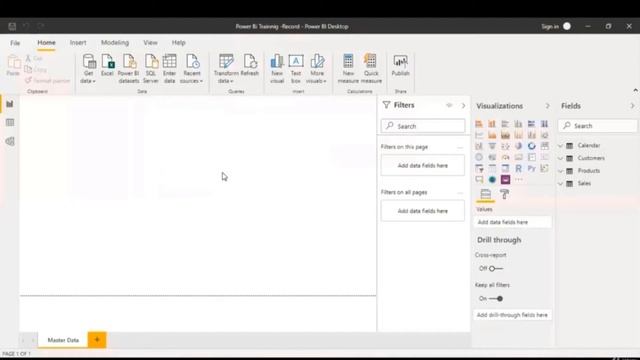Select the donut chart visual
The image size is (640, 360).
coord(531,146)
